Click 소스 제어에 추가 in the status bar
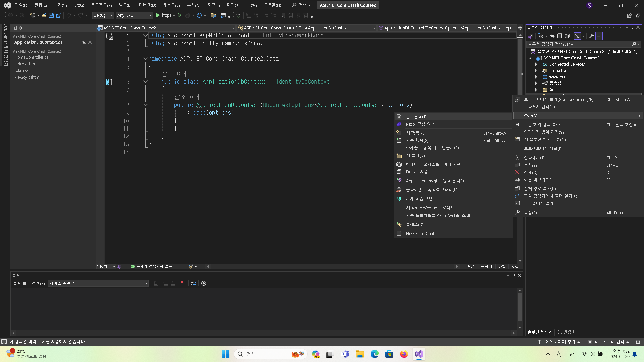Image resolution: width=644 pixels, height=362 pixels. coord(559,342)
